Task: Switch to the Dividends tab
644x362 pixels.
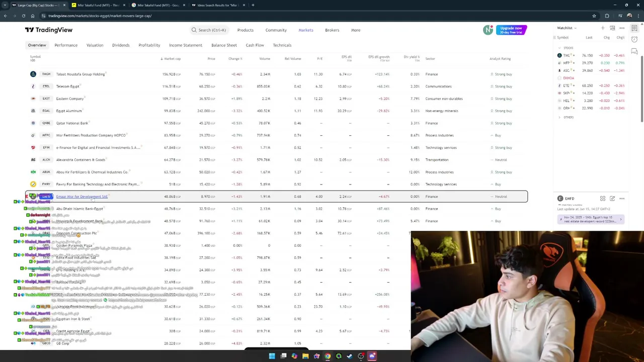Action: tap(121, 45)
